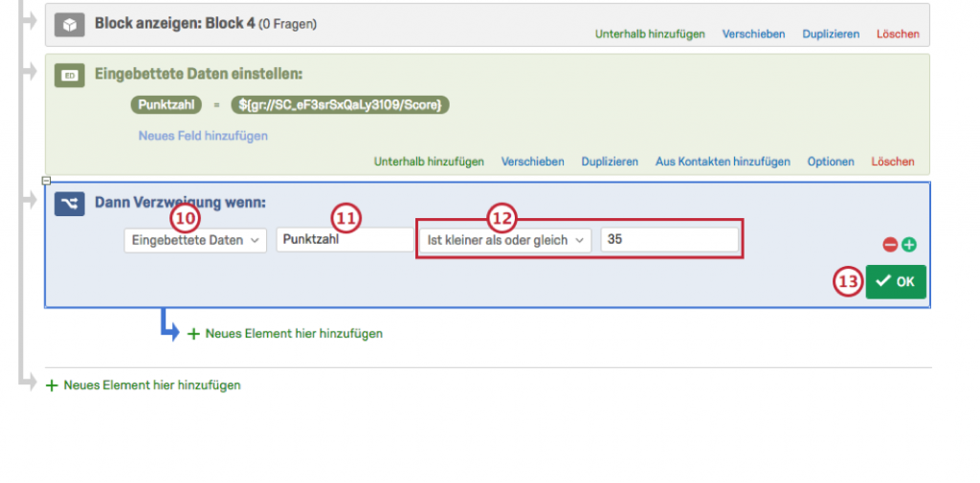
Task: Click the ${gr://SC_eF3srSxQaLy3109/Score} value pill
Action: click(x=340, y=105)
